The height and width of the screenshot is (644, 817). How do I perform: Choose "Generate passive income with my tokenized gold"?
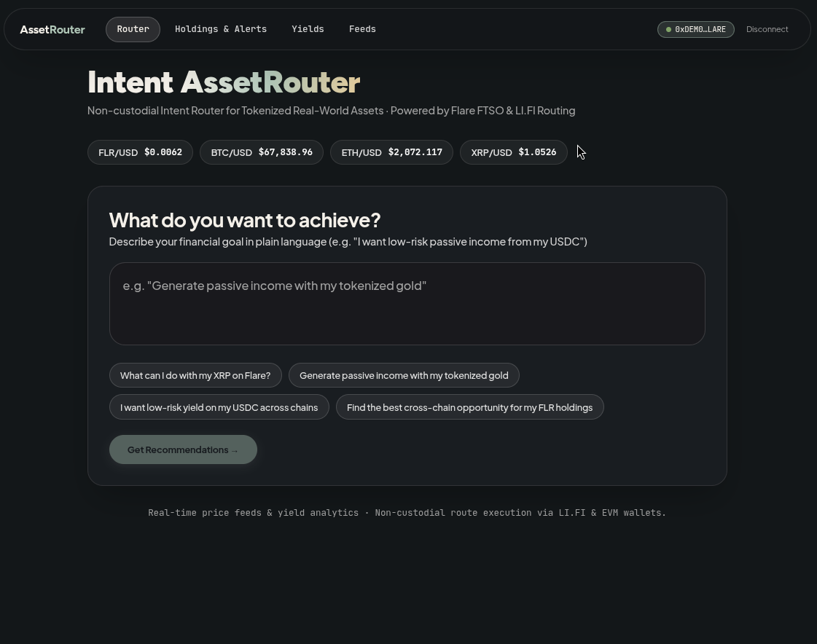point(404,375)
